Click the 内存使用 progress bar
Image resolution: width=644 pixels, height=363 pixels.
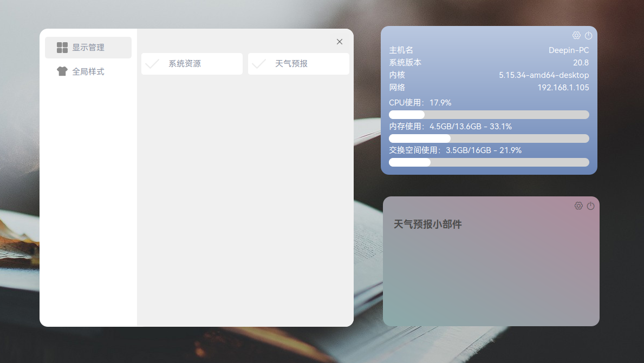point(489,138)
